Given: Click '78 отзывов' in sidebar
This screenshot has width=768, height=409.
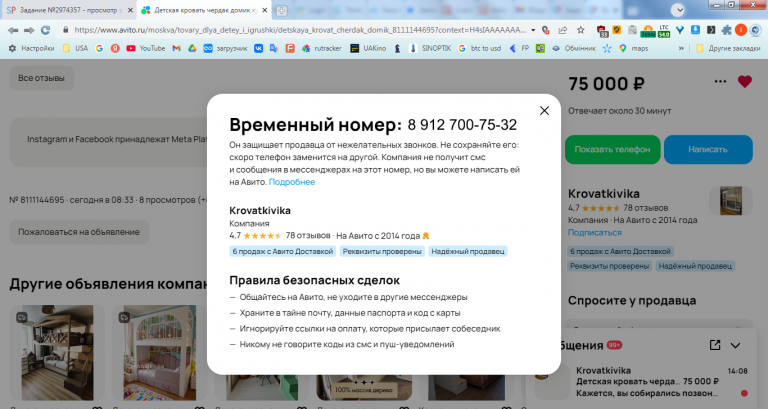Looking at the screenshot, I should pos(646,208).
